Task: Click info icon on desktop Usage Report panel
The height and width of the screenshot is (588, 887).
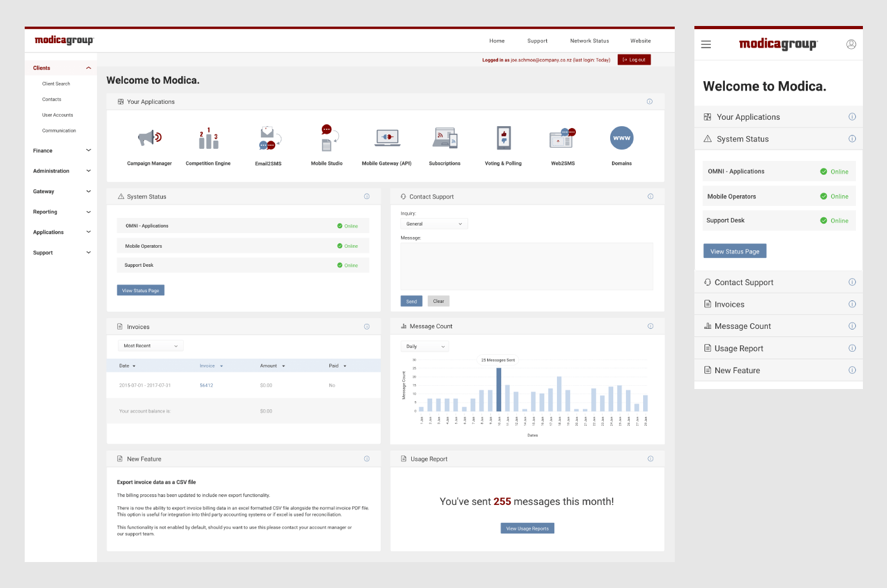Action: (651, 459)
